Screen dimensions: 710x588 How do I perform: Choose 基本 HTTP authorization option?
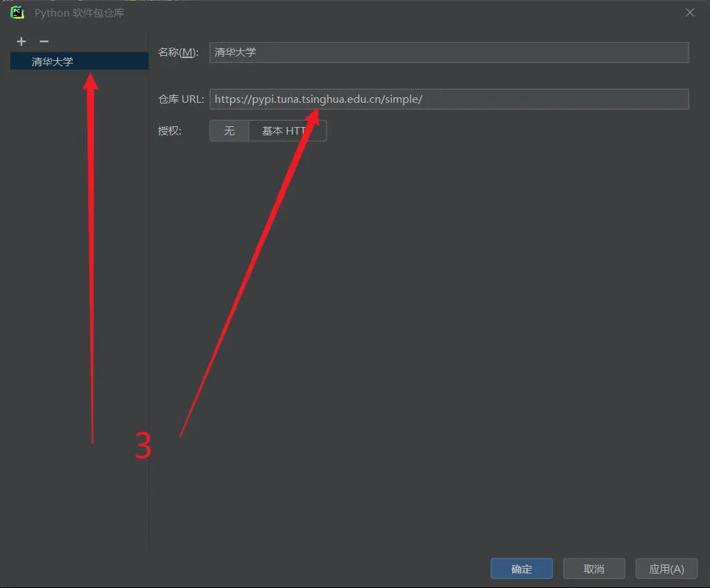[288, 131]
